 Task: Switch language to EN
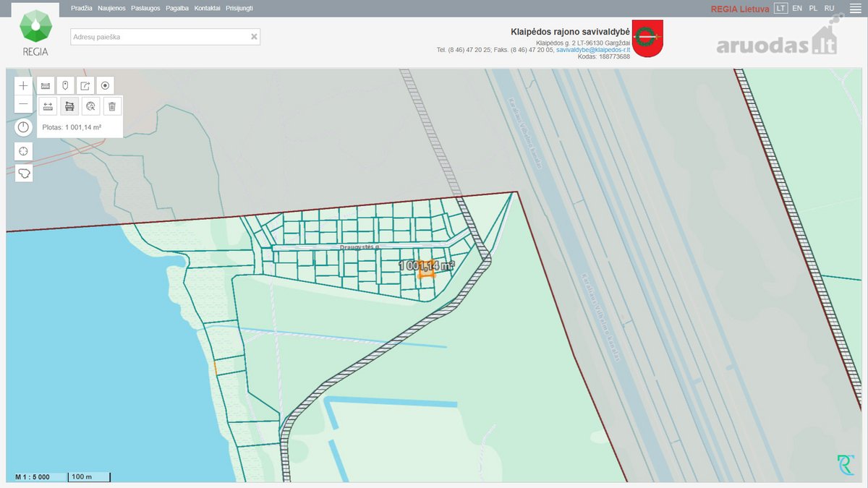(797, 8)
